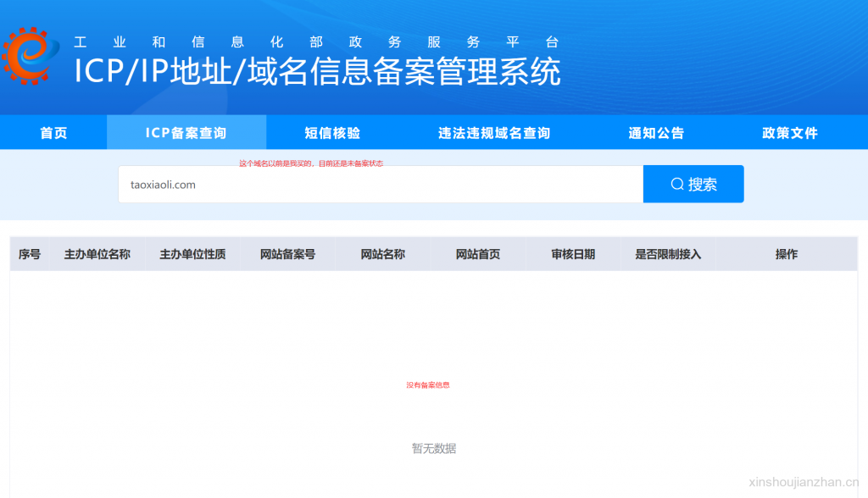Click the 主办单位名称 column header
The image size is (868, 498).
pos(97,254)
